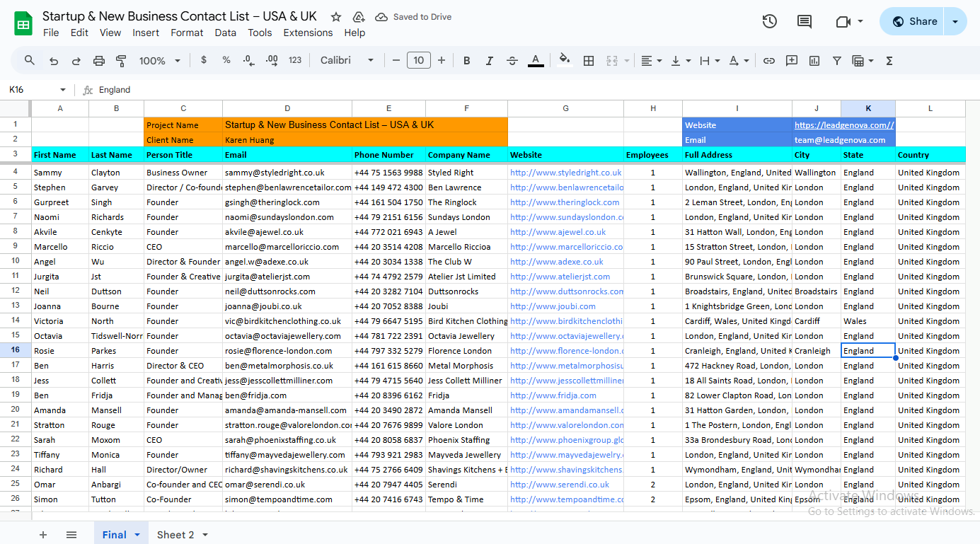980x544 pixels.
Task: Insert a chart
Action: tap(814, 61)
